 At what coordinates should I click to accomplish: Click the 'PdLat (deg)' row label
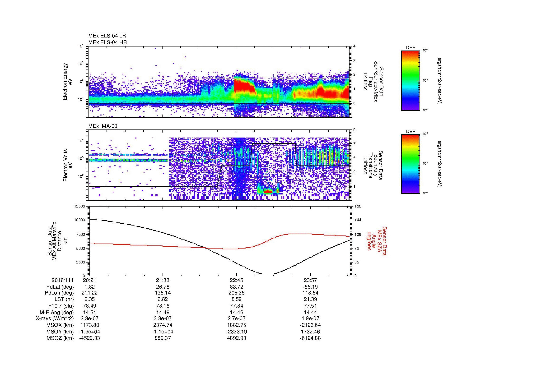[x=60, y=287]
